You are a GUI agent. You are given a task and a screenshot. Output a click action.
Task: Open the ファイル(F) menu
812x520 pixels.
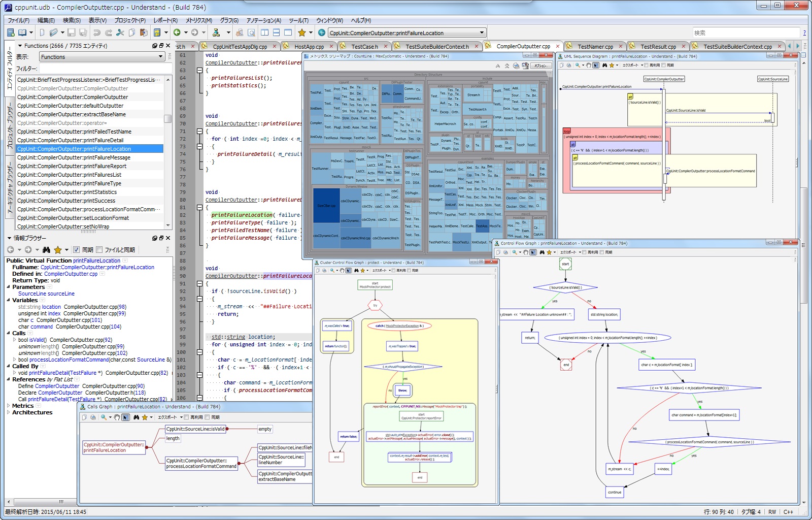pyautogui.click(x=19, y=20)
